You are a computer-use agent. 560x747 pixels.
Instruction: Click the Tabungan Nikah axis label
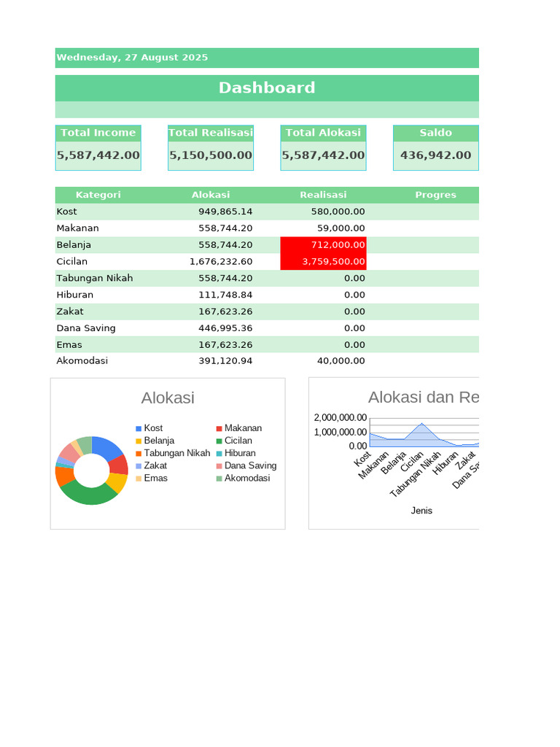pyautogui.click(x=415, y=474)
